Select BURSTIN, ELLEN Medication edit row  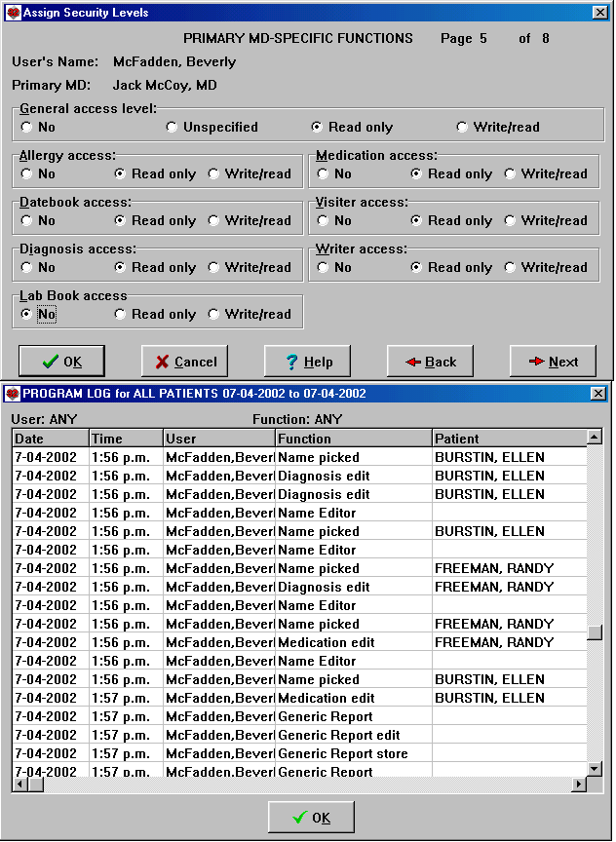coord(299,698)
